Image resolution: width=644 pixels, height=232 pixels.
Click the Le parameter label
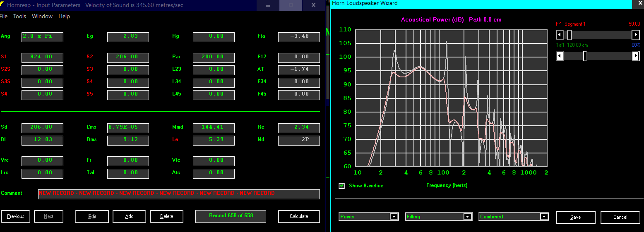[175, 139]
